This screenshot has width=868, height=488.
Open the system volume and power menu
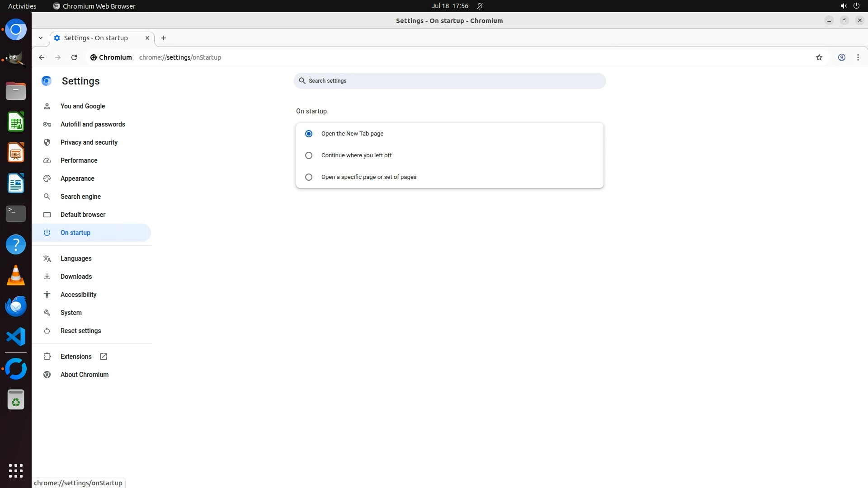pos(849,6)
